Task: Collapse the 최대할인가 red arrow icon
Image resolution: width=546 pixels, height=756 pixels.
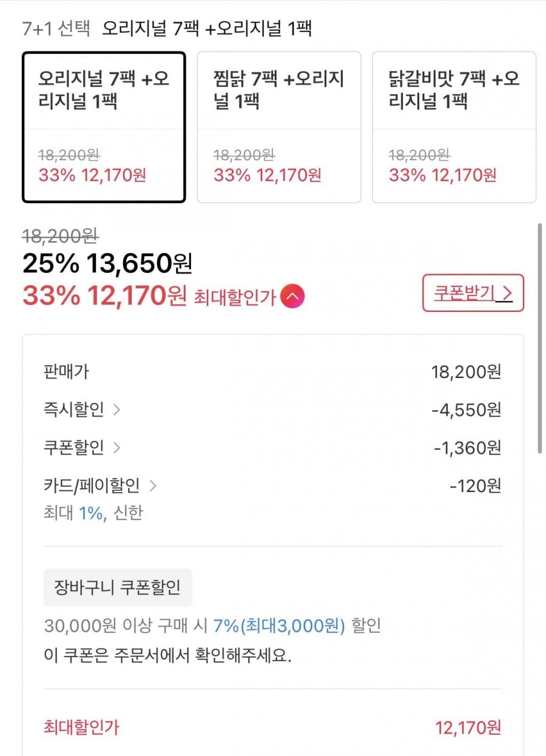Action: pos(293,297)
